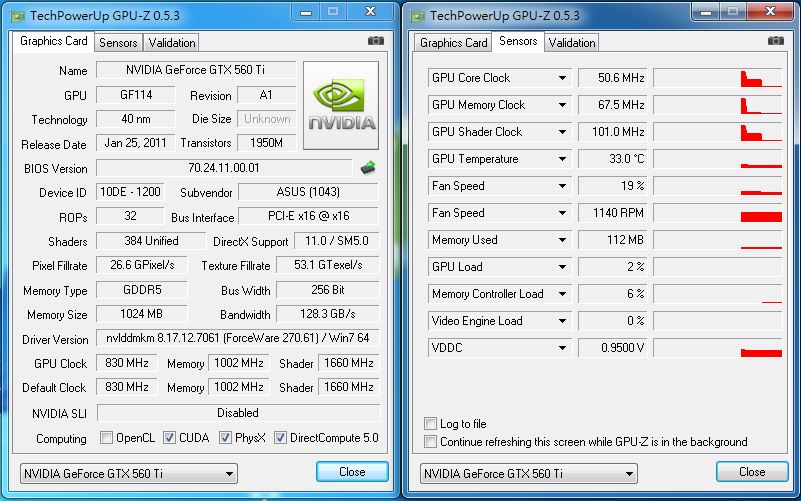
Task: Click the Memory Size 1024 MB field
Action: 142,314
